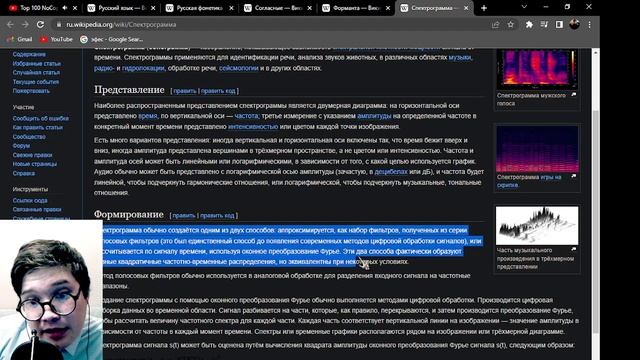Screen dimensions: 640x360
Task: Click править код next to Представление
Action: click(218, 91)
